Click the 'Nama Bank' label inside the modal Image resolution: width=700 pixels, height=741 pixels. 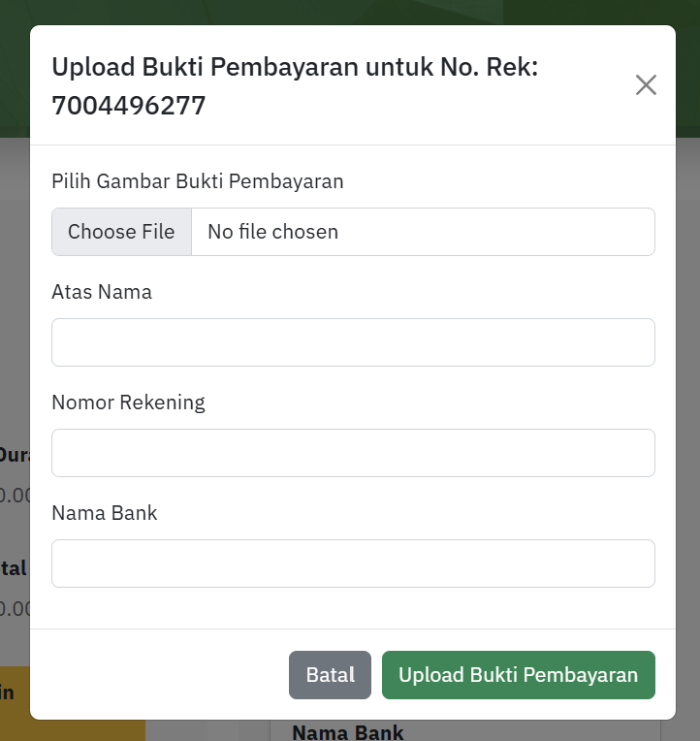click(x=105, y=513)
